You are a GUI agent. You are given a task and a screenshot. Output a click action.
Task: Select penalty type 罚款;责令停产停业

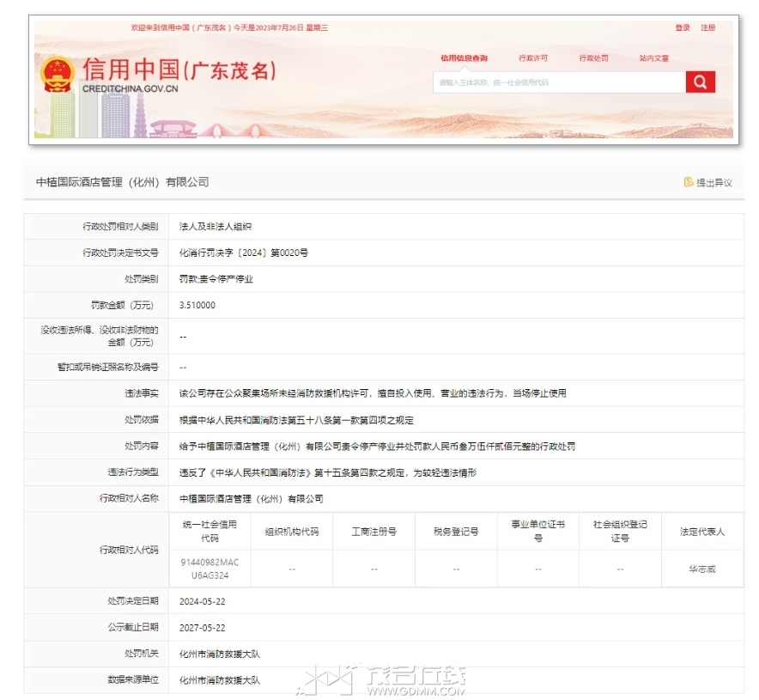(x=216, y=279)
